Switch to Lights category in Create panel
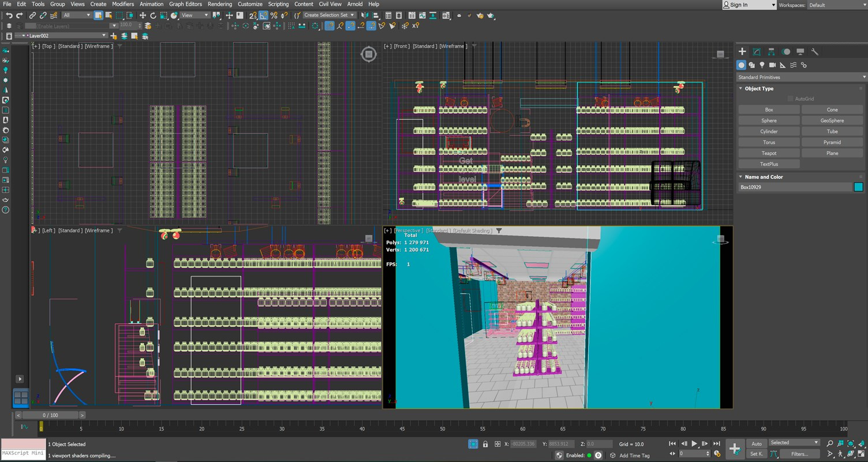This screenshot has height=462, width=868. point(762,65)
